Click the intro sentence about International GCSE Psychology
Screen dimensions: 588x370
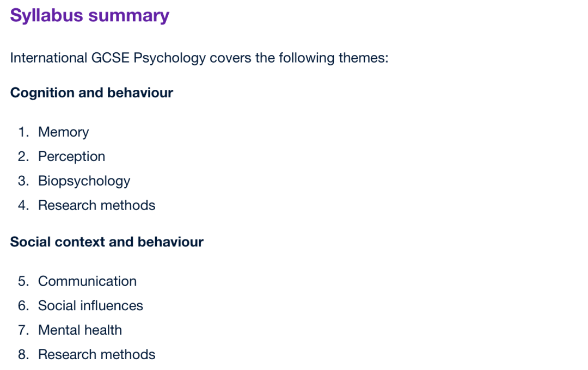click(x=199, y=58)
